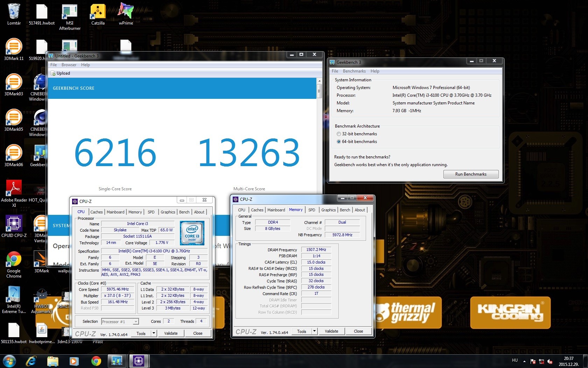The image size is (588, 368).
Task: Launch MSI Afterburner from the desktop
Action: (x=70, y=17)
